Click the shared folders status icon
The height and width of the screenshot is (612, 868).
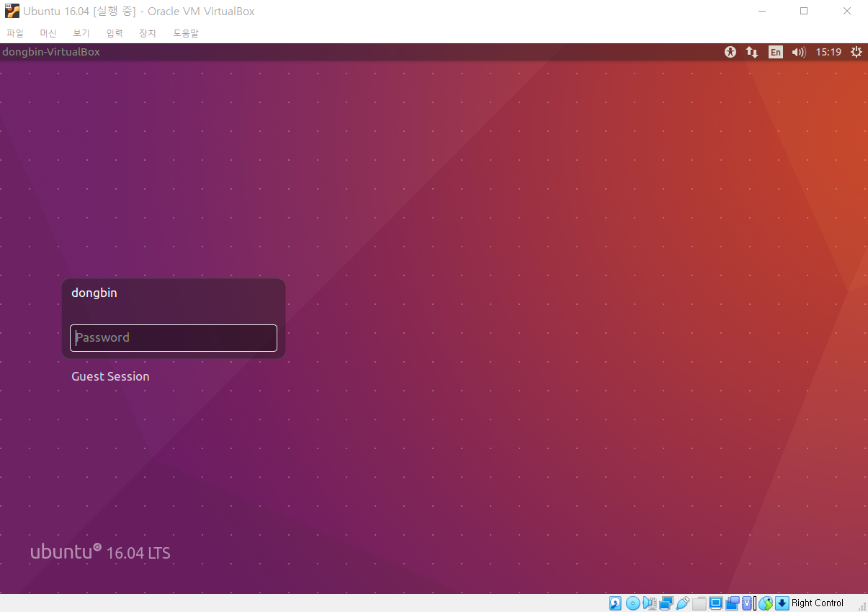[699, 603]
